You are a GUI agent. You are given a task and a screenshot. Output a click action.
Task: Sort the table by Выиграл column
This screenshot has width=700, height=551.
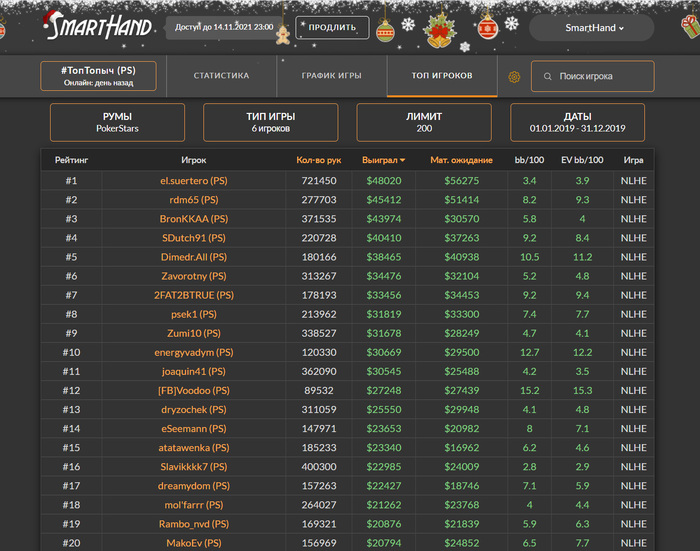(384, 160)
